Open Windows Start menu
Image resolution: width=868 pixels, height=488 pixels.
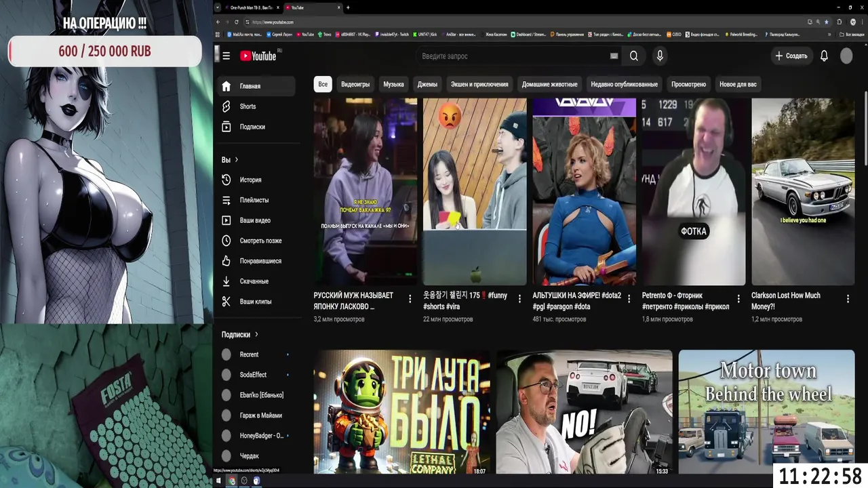218,481
